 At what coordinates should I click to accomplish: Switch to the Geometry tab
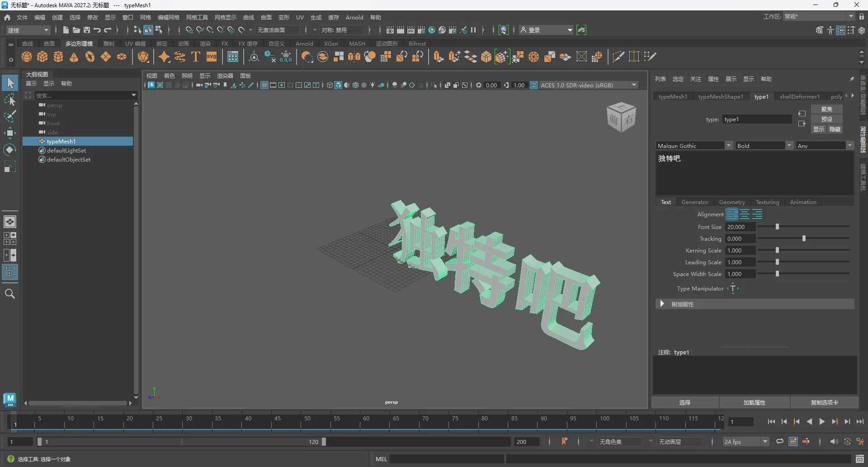pyautogui.click(x=732, y=202)
